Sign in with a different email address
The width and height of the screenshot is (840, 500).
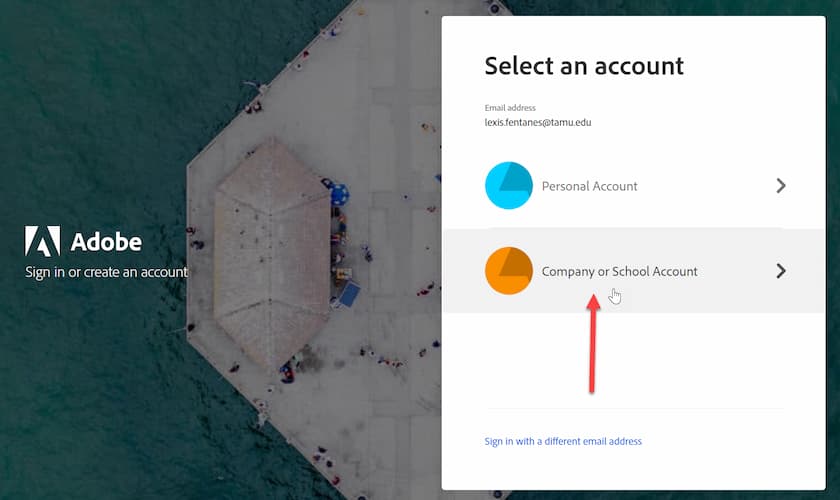point(563,441)
